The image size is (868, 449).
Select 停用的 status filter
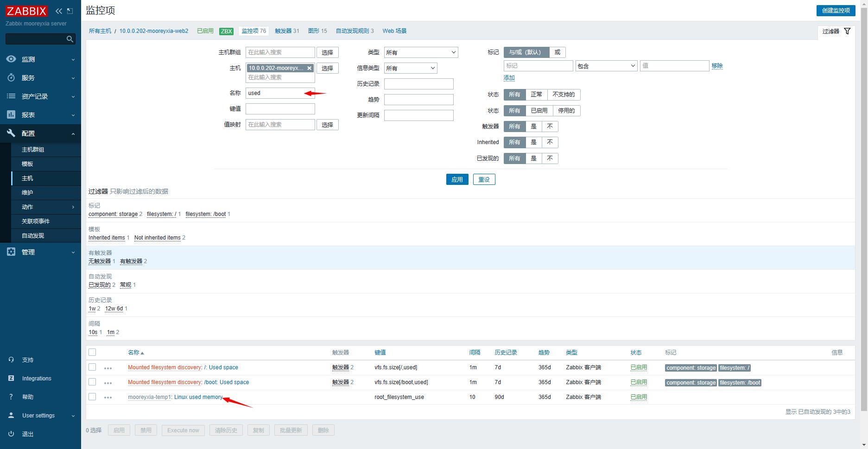coord(566,111)
